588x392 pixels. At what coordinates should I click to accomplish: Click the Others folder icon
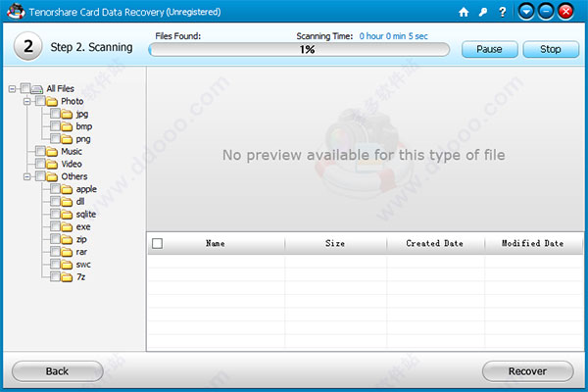[52, 176]
